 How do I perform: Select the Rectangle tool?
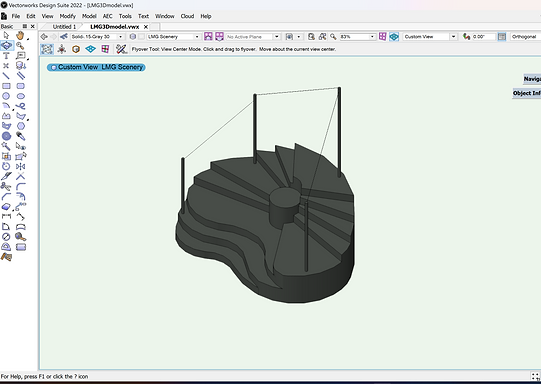coord(6,86)
